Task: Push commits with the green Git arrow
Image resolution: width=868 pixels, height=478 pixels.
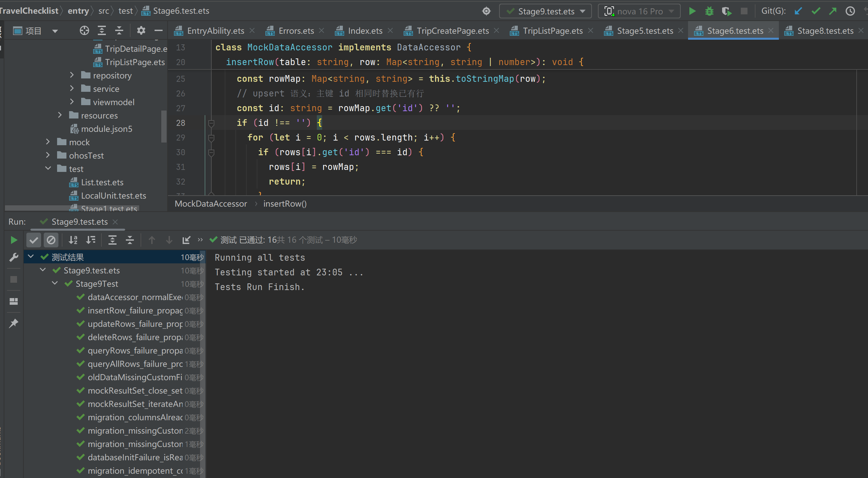Action: [833, 11]
